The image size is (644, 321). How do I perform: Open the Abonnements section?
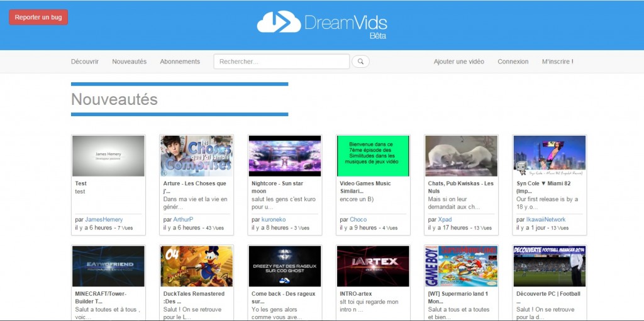coord(180,62)
